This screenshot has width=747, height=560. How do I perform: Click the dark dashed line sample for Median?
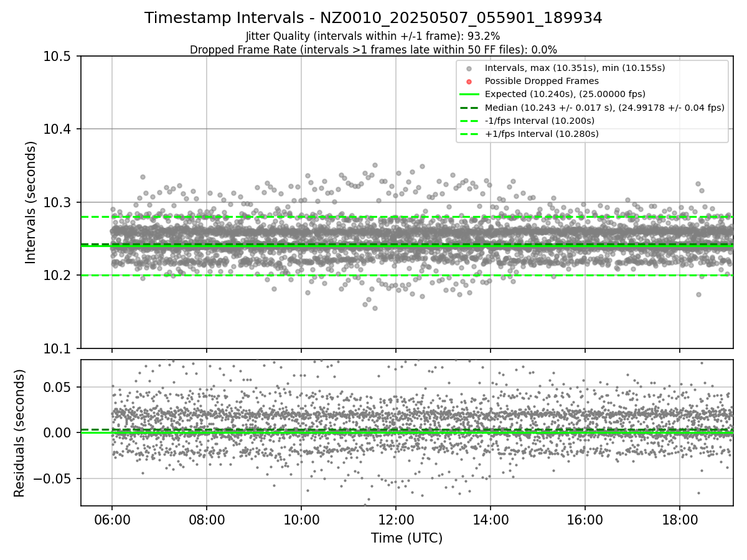coord(469,108)
